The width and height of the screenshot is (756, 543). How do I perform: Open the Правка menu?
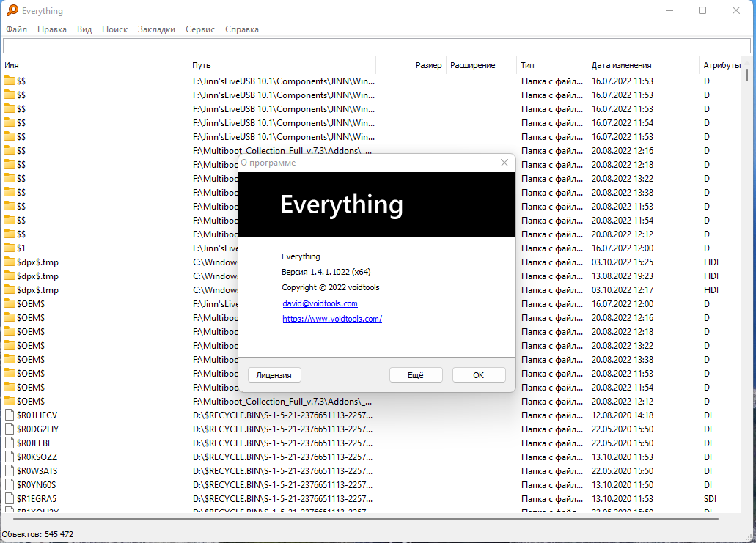tap(52, 29)
